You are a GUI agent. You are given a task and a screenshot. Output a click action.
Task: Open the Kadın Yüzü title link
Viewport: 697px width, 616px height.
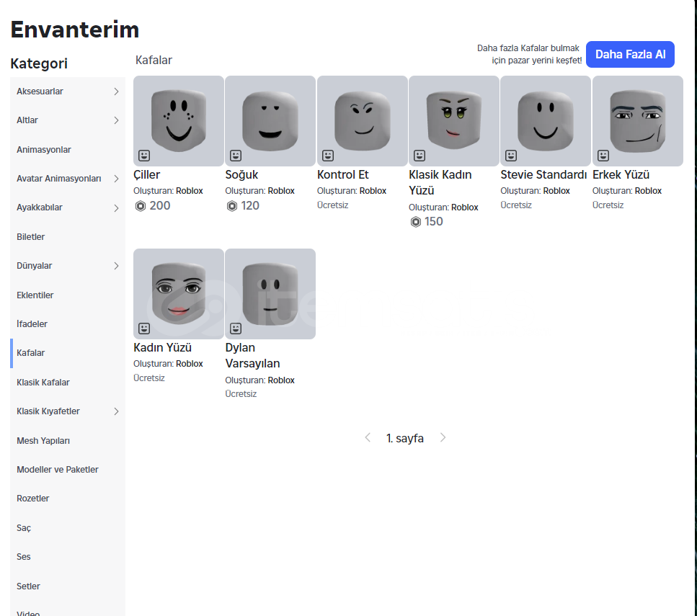(x=162, y=347)
